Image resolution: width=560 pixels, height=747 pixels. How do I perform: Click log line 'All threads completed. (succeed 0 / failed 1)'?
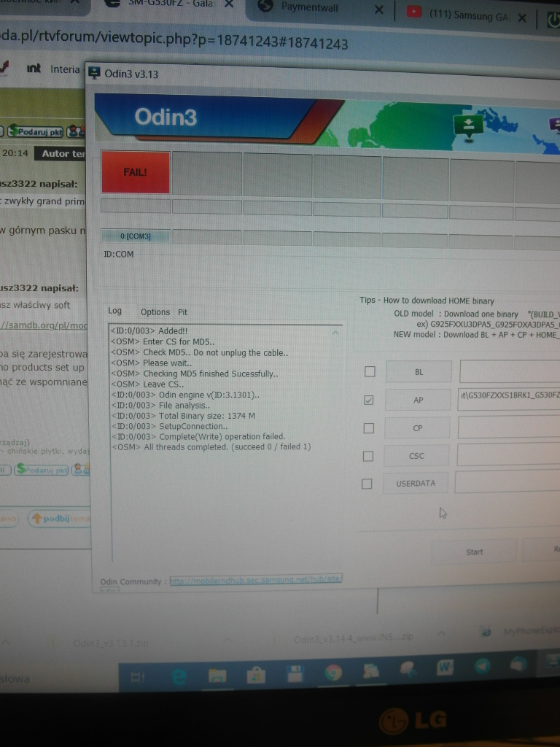click(211, 447)
